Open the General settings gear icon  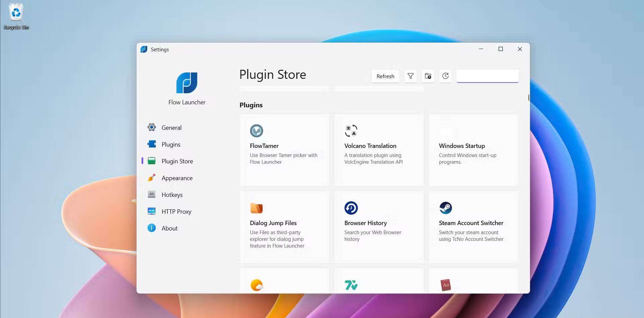pyautogui.click(x=152, y=127)
